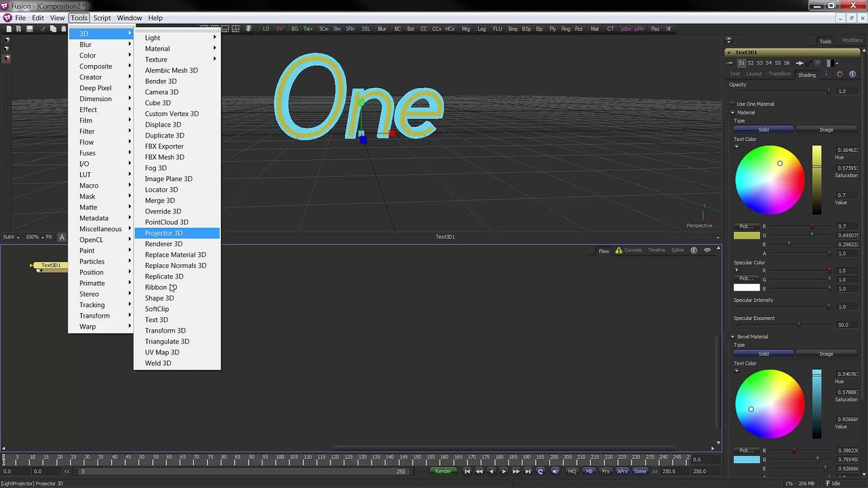The image size is (868, 488).
Task: Collapse the Material section
Action: coord(732,113)
